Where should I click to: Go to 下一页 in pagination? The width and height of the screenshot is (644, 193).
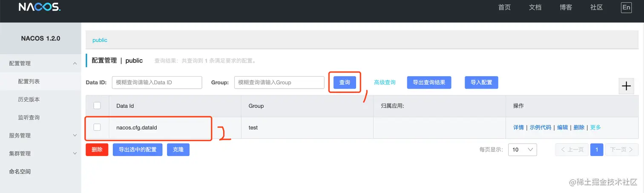point(622,150)
